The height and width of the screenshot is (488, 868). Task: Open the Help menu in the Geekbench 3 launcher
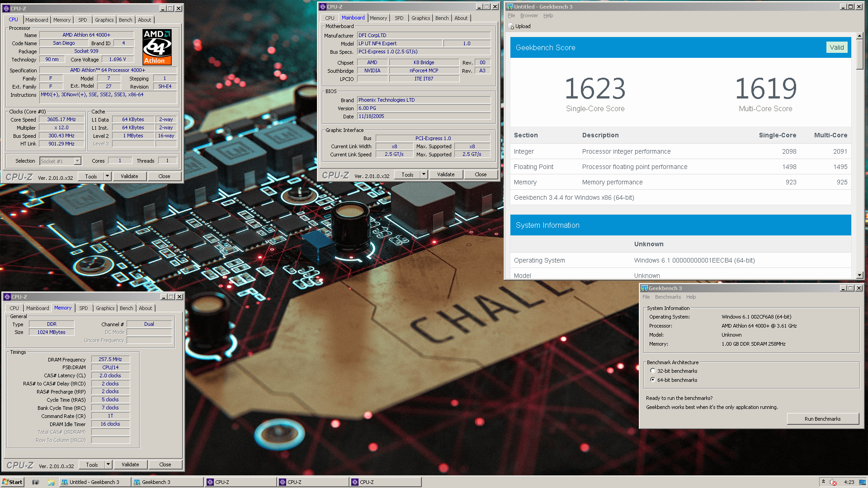[x=691, y=297]
